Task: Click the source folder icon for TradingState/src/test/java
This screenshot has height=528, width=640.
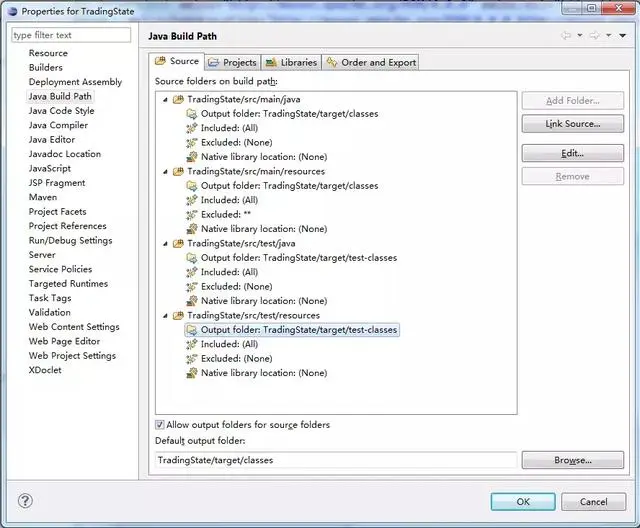Action: (178, 244)
